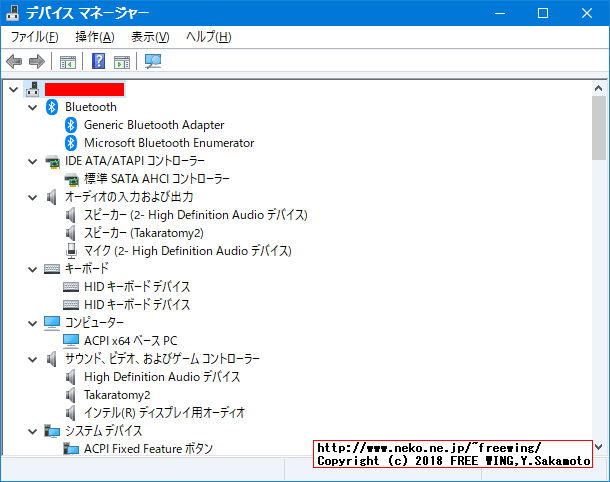Minimize the Device Manager window
This screenshot has width=610, height=482.
(500, 13)
